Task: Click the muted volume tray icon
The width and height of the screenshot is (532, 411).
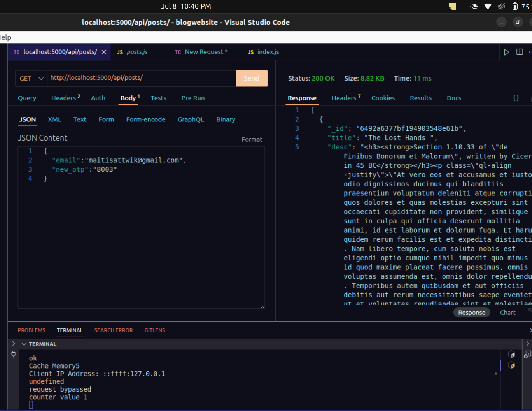Action: tap(501, 6)
